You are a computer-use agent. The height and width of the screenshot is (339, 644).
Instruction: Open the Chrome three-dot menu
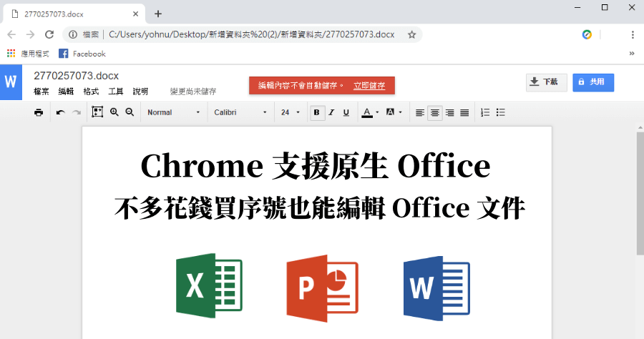click(633, 34)
